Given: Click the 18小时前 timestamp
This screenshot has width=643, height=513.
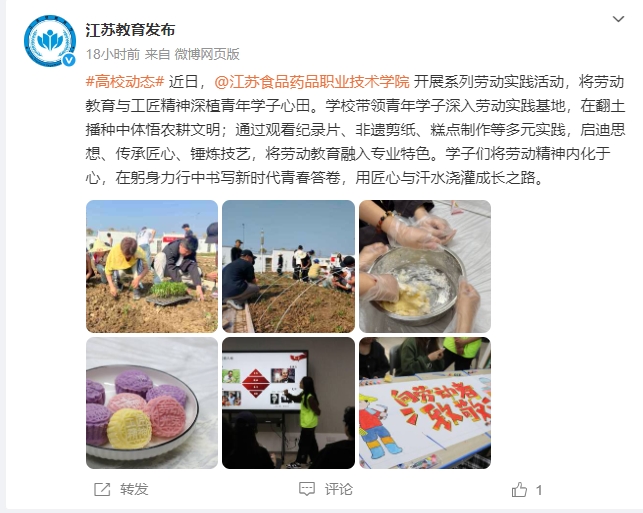Looking at the screenshot, I should coord(113,54).
